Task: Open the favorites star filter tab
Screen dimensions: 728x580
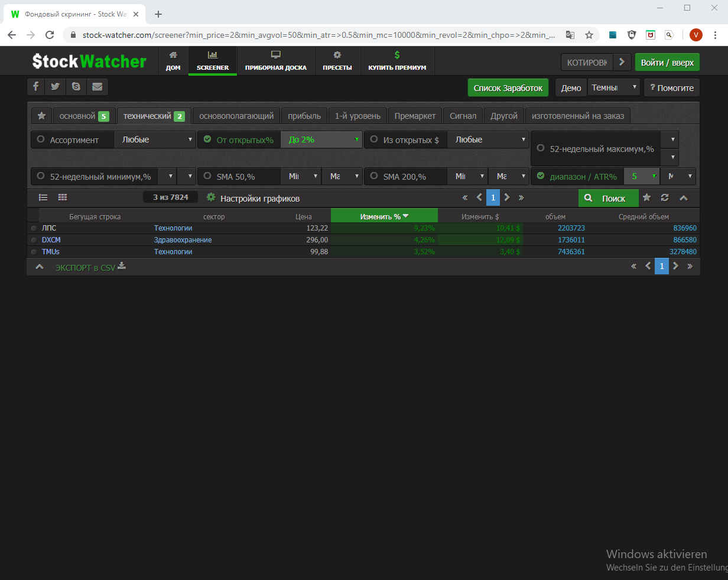Action: 41,116
